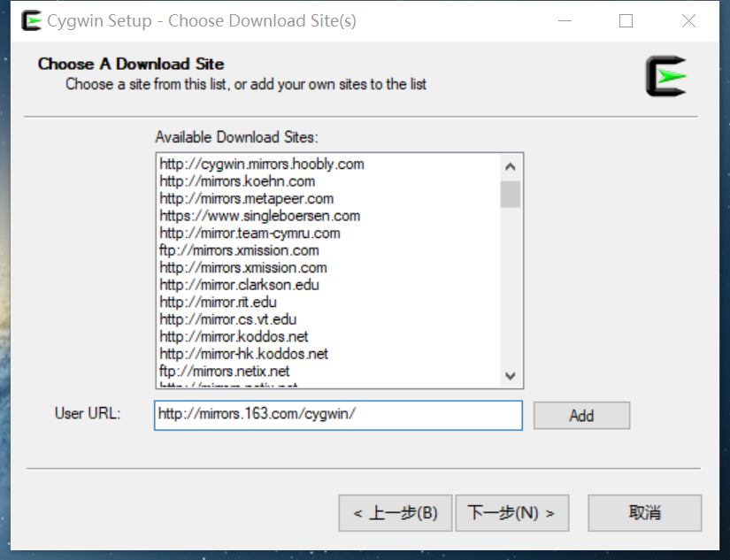Image resolution: width=730 pixels, height=560 pixels.
Task: Select http://cygwin.mirrors.hoobly.com mirror
Action: (262, 164)
